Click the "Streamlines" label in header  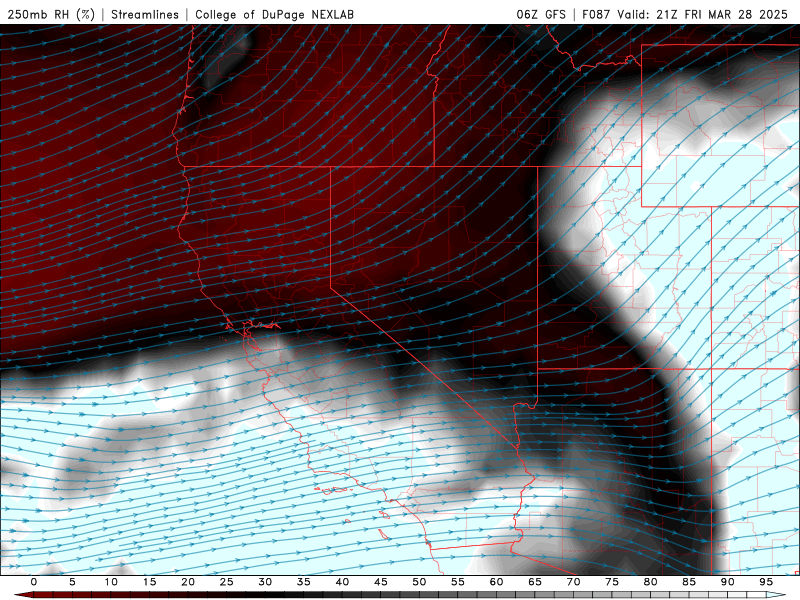coord(145,14)
